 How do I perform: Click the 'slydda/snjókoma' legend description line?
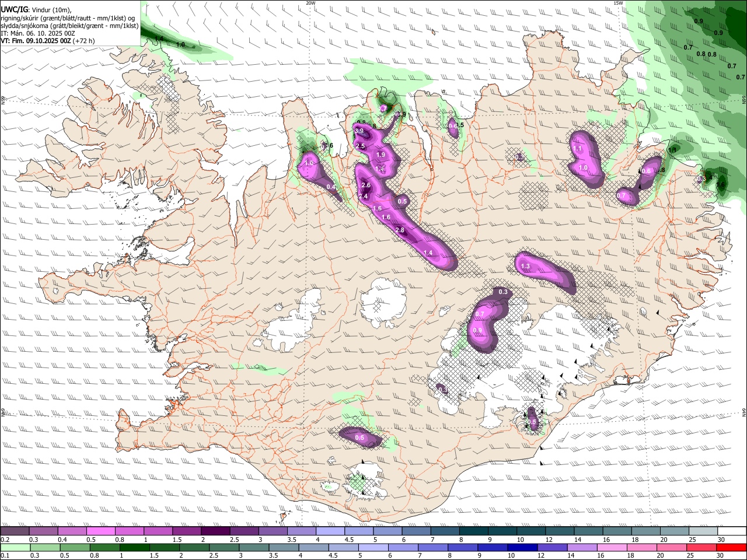(x=69, y=26)
